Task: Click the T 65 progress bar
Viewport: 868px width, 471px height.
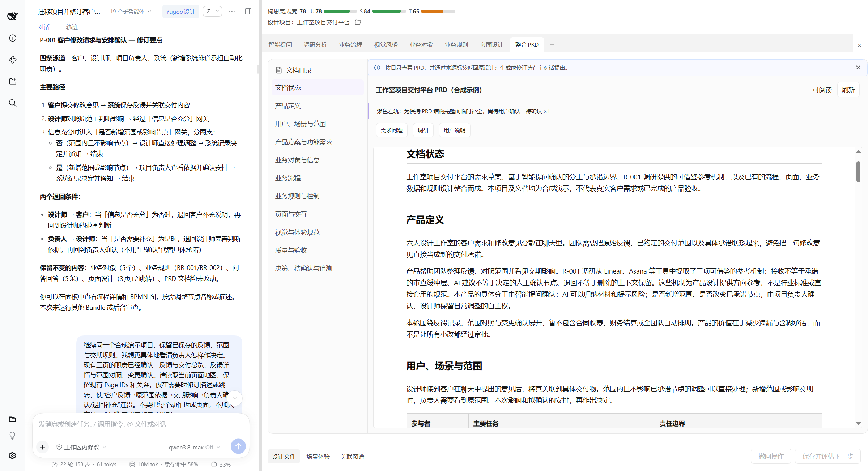Action: [x=438, y=11]
